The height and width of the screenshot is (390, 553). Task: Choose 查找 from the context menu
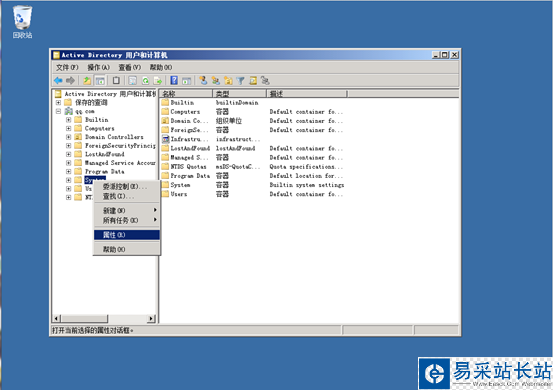[127, 196]
